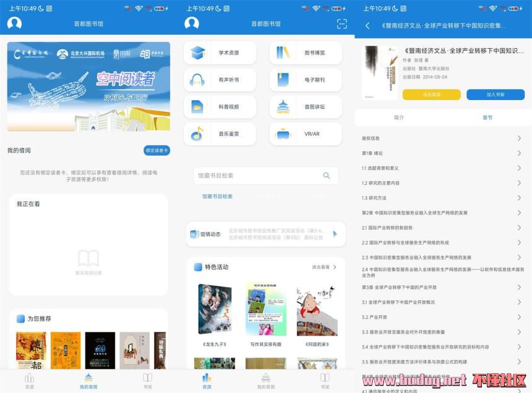The image size is (532, 393).
Task: Open 音乐鉴赏 music note icon
Action: (197, 134)
